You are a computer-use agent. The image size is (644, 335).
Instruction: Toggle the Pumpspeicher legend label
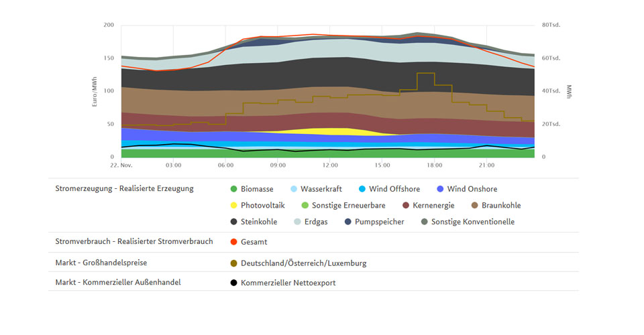click(380, 222)
